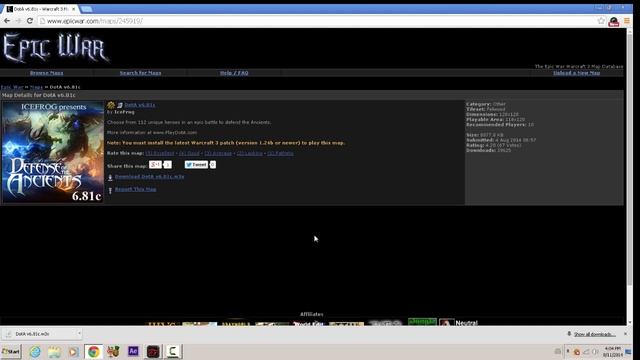Click the Maps breadcrumb link

pyautogui.click(x=36, y=87)
